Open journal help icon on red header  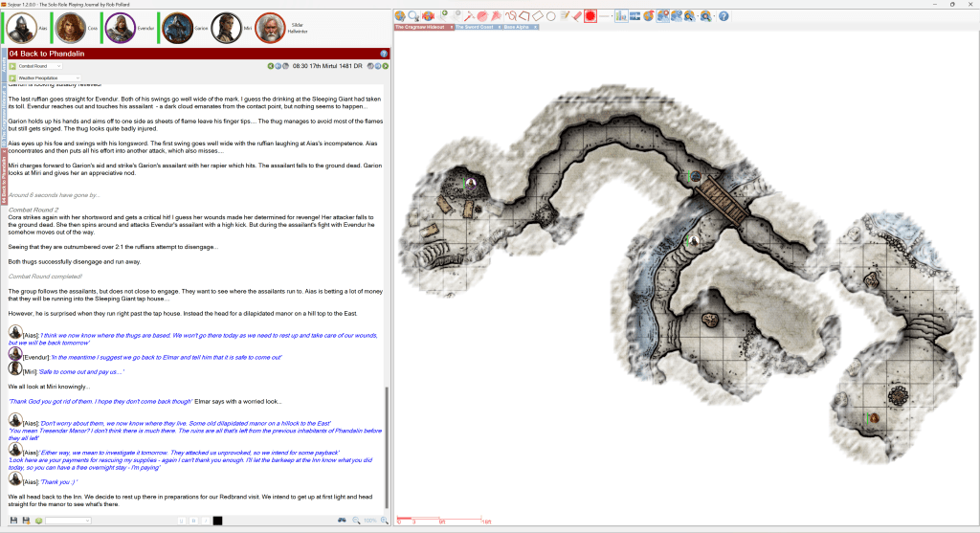pyautogui.click(x=384, y=55)
